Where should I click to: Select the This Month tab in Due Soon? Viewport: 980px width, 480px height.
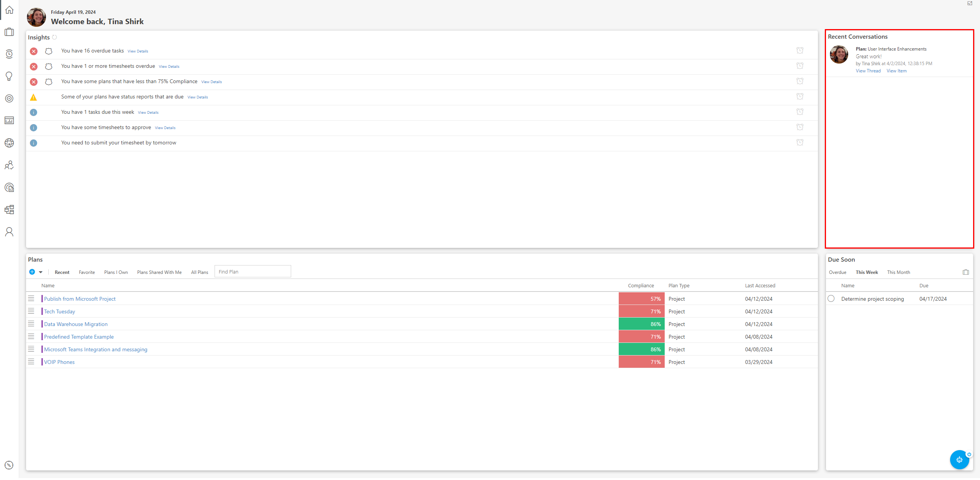898,272
